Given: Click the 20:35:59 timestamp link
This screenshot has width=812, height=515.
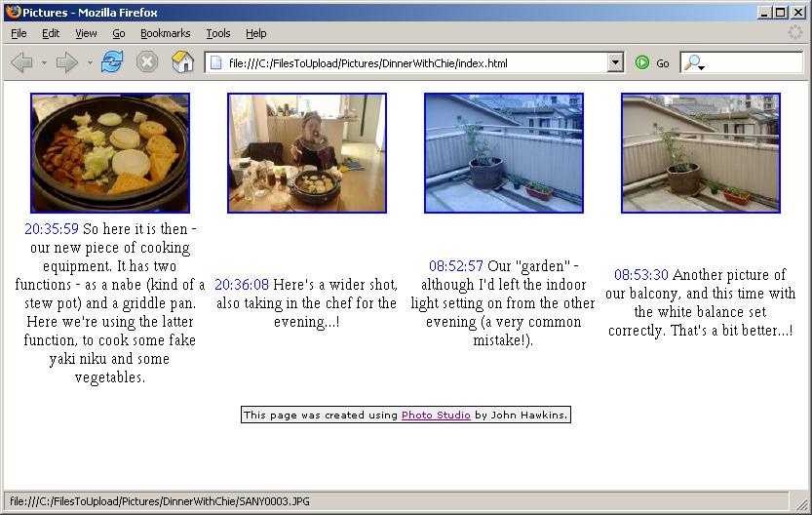Looking at the screenshot, I should [x=52, y=228].
